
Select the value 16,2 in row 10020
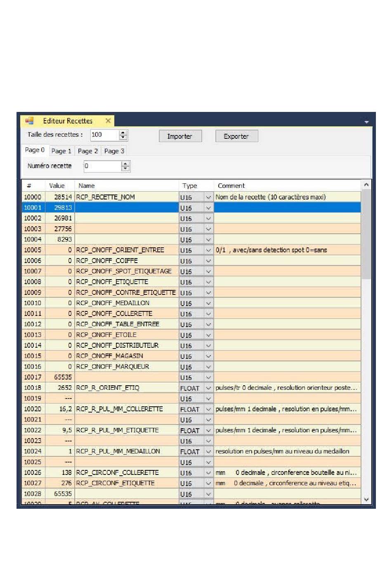click(59, 409)
